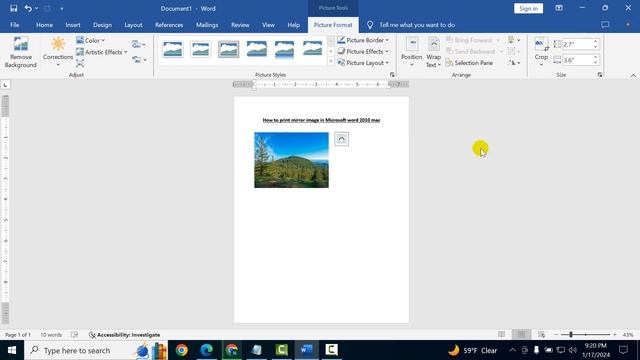Open the File tab
The height and width of the screenshot is (360, 640).
15,25
